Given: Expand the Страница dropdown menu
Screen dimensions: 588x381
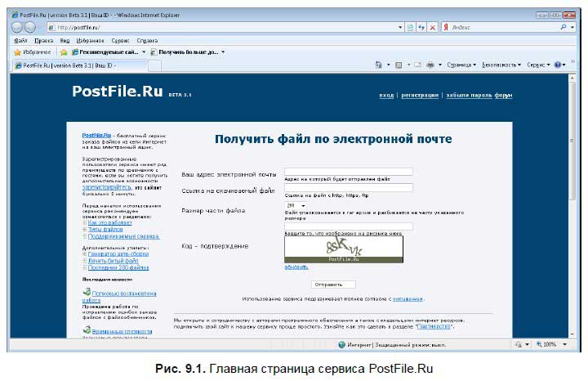Looking at the screenshot, I should (463, 64).
